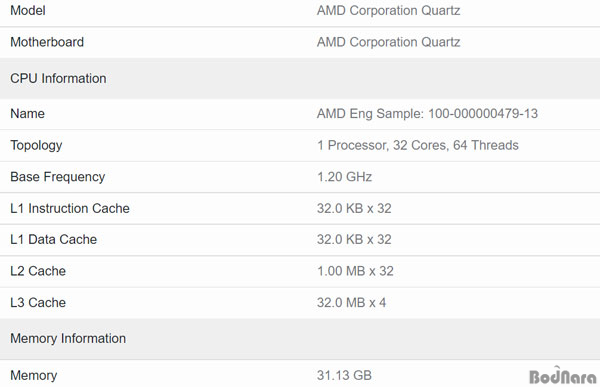Select the Topology row label
This screenshot has width=600, height=387.
(x=36, y=145)
